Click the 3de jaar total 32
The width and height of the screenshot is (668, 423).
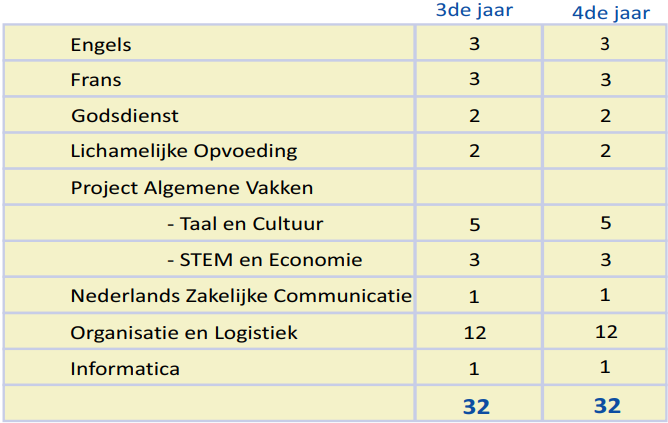(x=476, y=406)
